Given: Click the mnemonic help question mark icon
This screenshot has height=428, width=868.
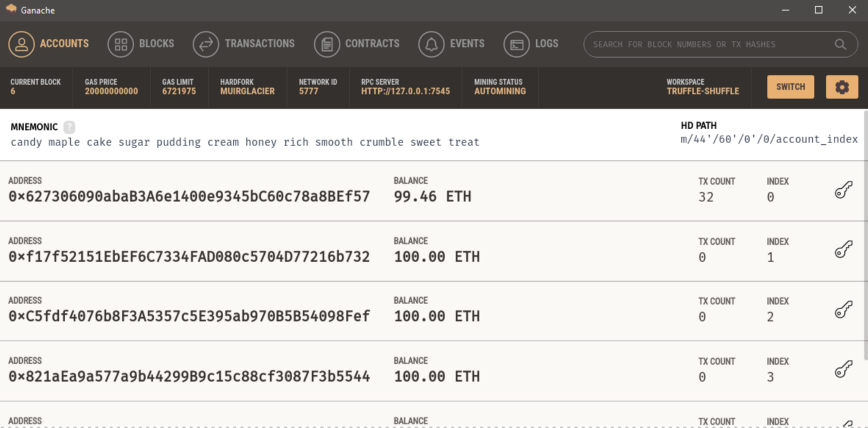Looking at the screenshot, I should 69,127.
